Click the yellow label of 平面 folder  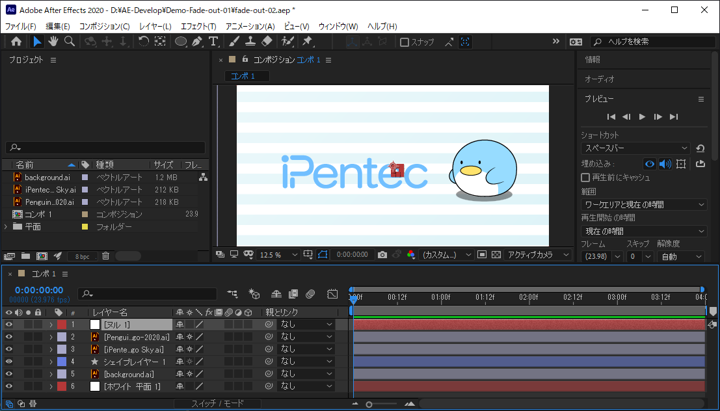(x=85, y=227)
